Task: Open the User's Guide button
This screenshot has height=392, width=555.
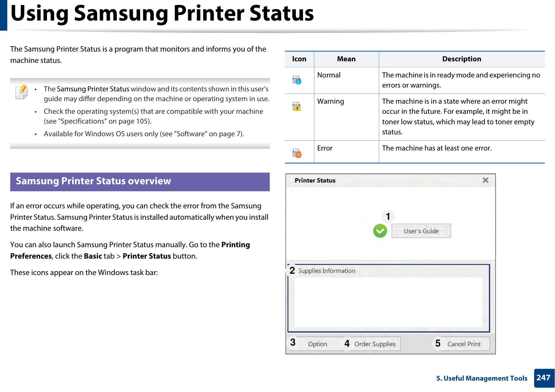Action: coord(421,231)
